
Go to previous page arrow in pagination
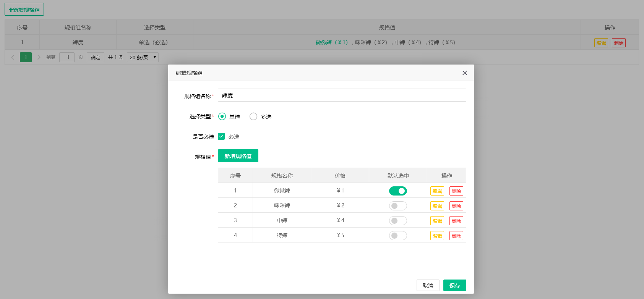[13, 57]
